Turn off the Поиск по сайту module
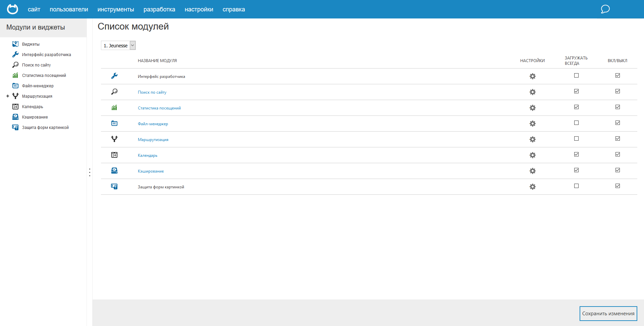The width and height of the screenshot is (644, 326). (x=618, y=91)
